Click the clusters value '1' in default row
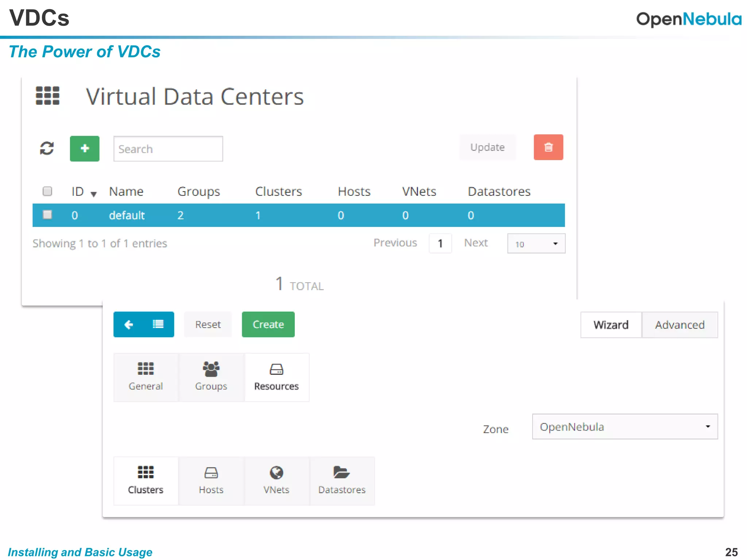This screenshot has height=560, width=747. click(258, 215)
